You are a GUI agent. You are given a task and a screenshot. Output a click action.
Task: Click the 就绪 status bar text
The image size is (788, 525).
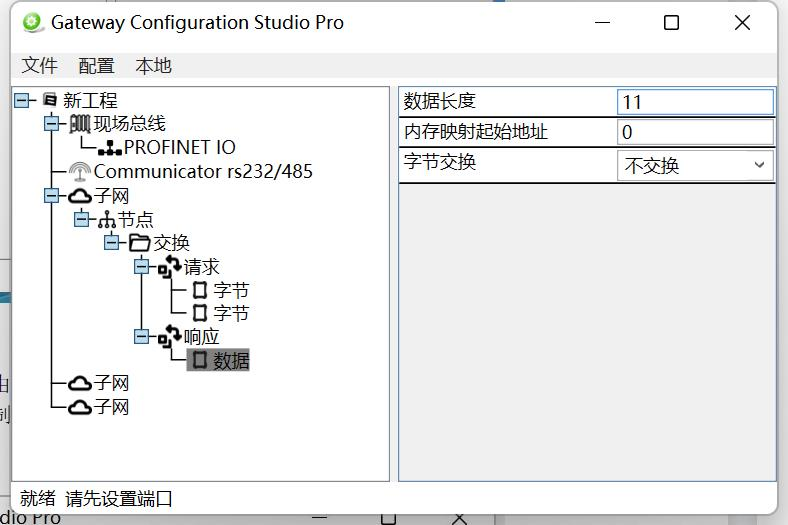coord(38,498)
